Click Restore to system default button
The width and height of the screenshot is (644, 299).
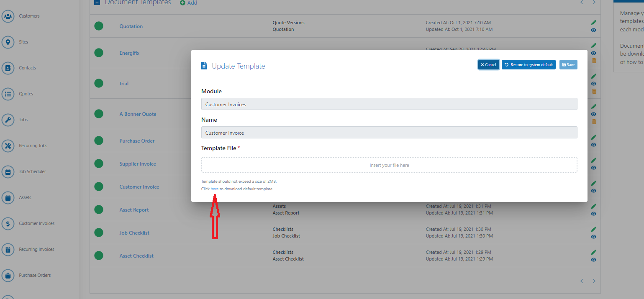pyautogui.click(x=529, y=65)
